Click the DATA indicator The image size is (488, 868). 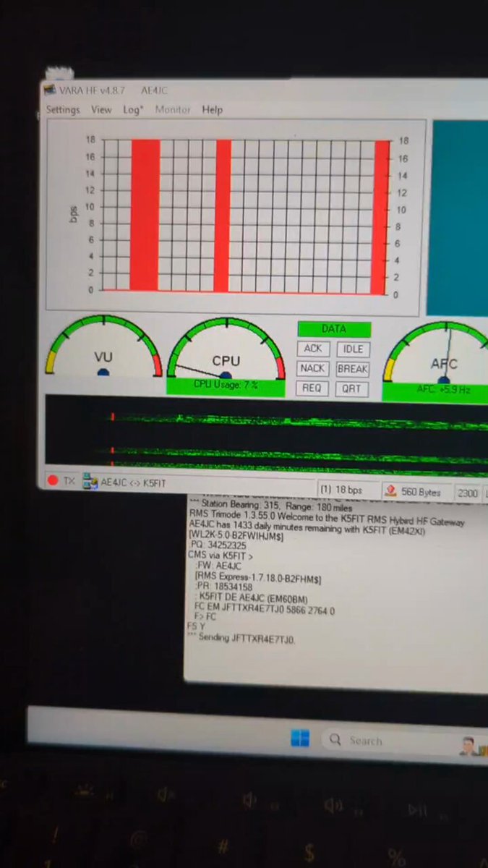334,329
